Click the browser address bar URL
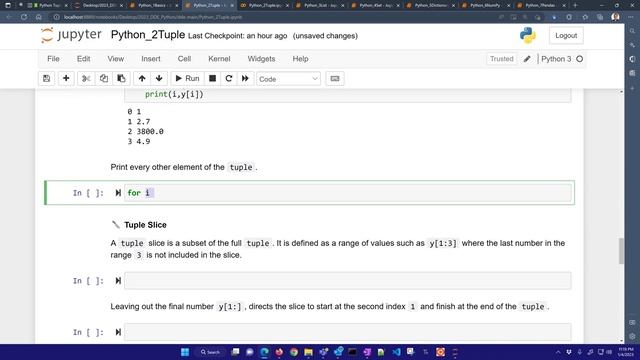The height and width of the screenshot is (360, 640). (153, 17)
